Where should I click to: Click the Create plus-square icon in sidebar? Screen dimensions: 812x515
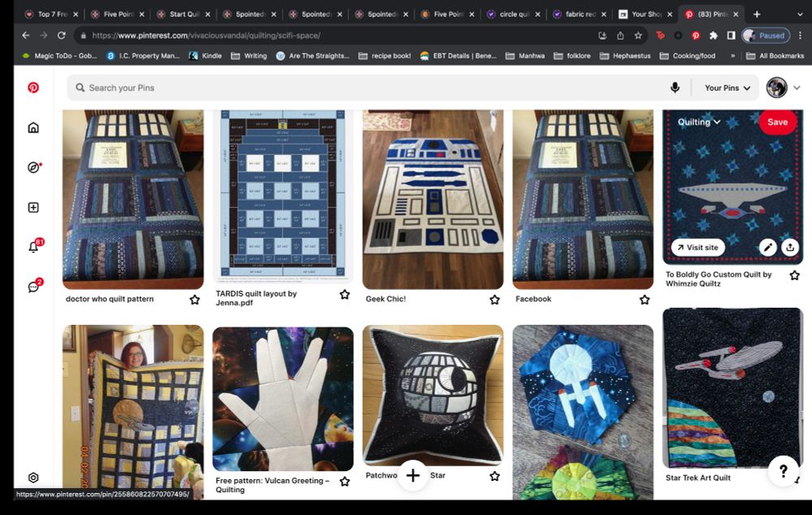click(33, 207)
